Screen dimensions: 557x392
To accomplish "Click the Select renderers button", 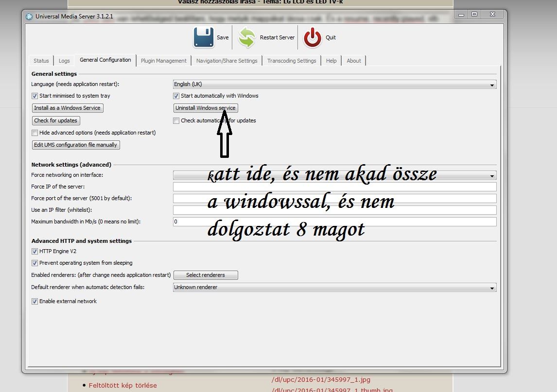I will (x=206, y=275).
